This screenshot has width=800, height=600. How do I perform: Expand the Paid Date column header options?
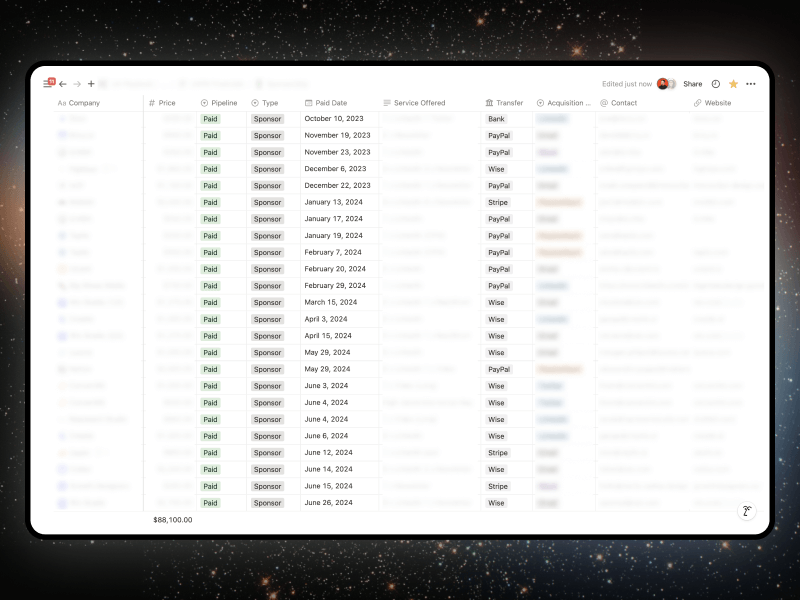click(331, 103)
